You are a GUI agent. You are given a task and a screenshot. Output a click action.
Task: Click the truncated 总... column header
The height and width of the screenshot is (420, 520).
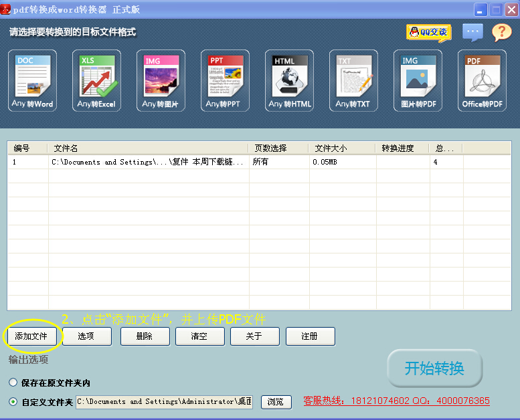(446, 148)
